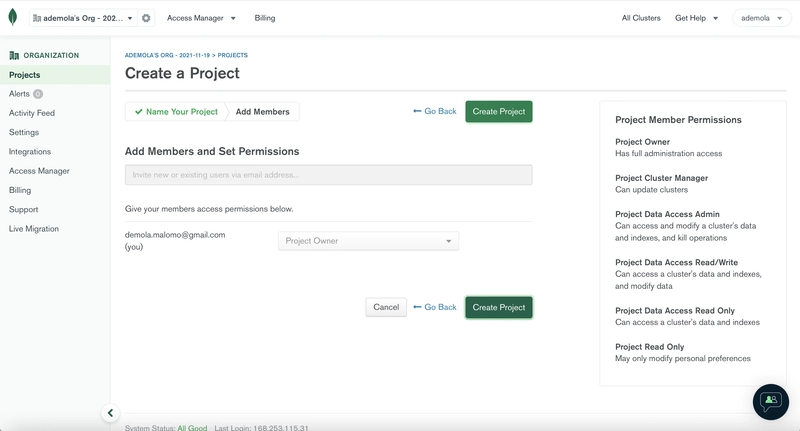Click the Cancel button
Viewport: 800px width, 431px height.
click(386, 307)
